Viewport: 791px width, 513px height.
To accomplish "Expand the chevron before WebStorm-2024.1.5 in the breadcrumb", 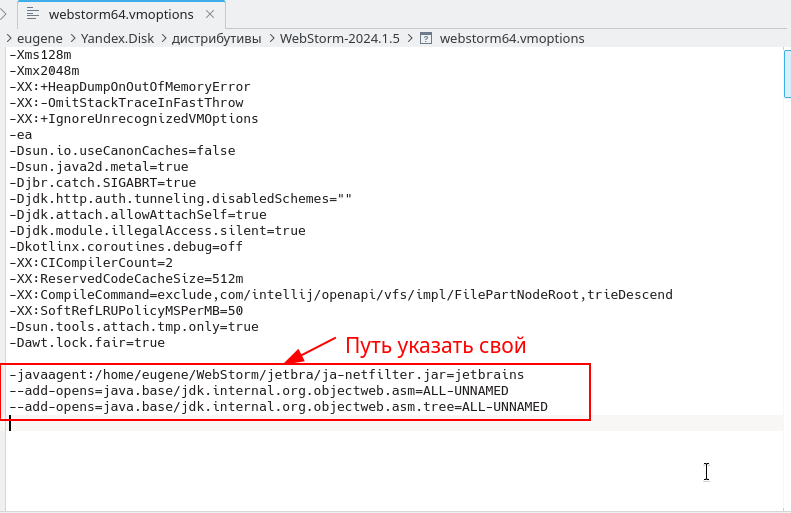I will pyautogui.click(x=271, y=38).
